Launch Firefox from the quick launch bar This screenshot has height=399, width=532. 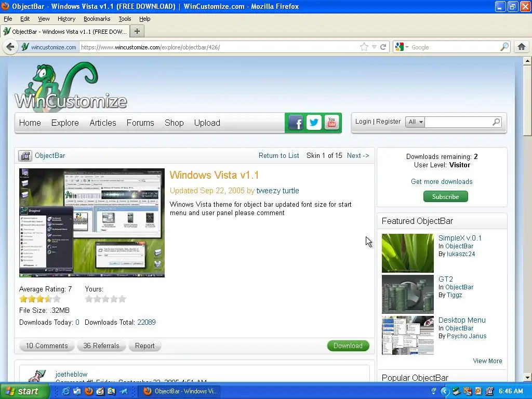click(89, 391)
